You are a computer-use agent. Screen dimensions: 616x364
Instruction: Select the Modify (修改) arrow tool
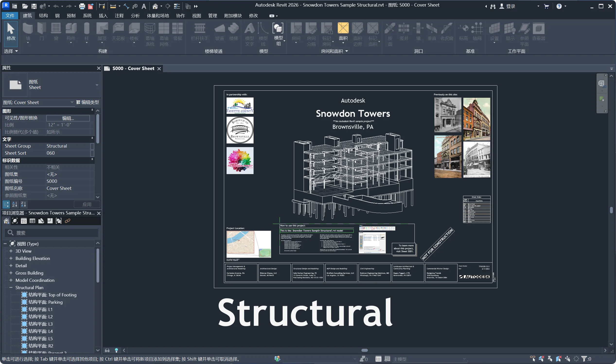click(11, 32)
